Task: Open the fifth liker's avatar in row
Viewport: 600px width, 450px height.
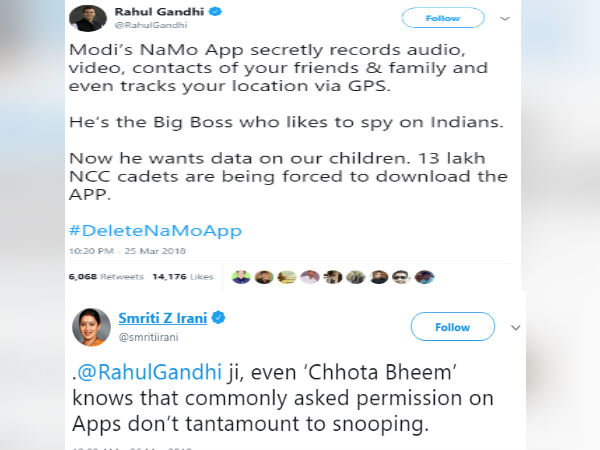Action: point(333,277)
